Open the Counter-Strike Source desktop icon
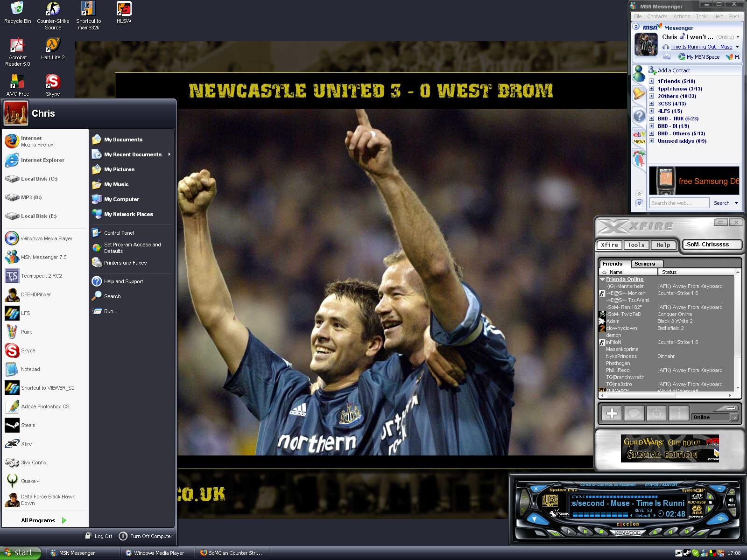747x560 pixels. click(53, 16)
